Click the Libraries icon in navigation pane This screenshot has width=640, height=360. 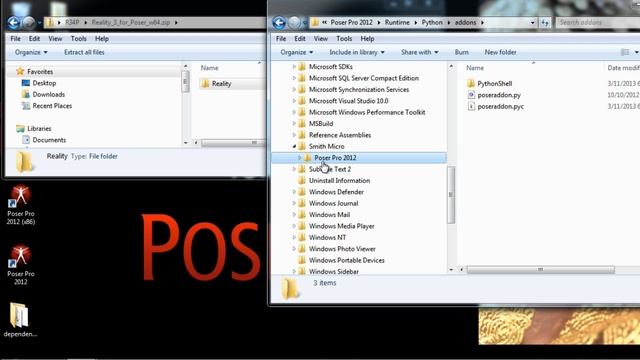tap(20, 129)
